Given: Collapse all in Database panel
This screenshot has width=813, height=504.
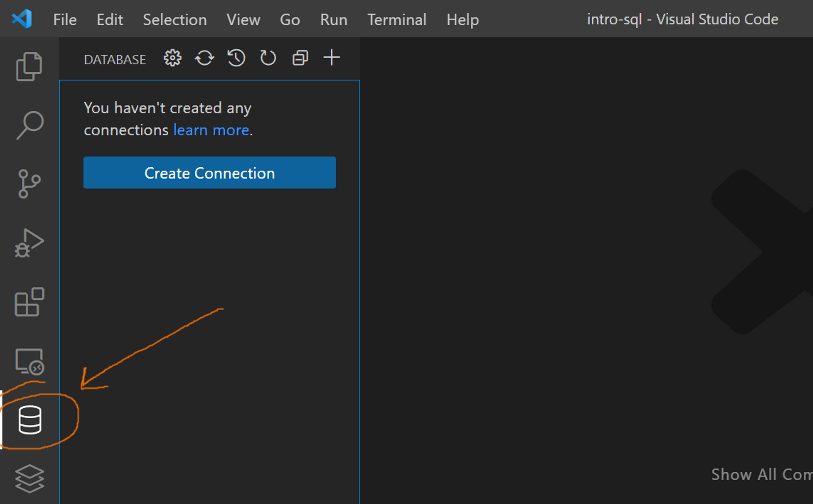Looking at the screenshot, I should (300, 58).
